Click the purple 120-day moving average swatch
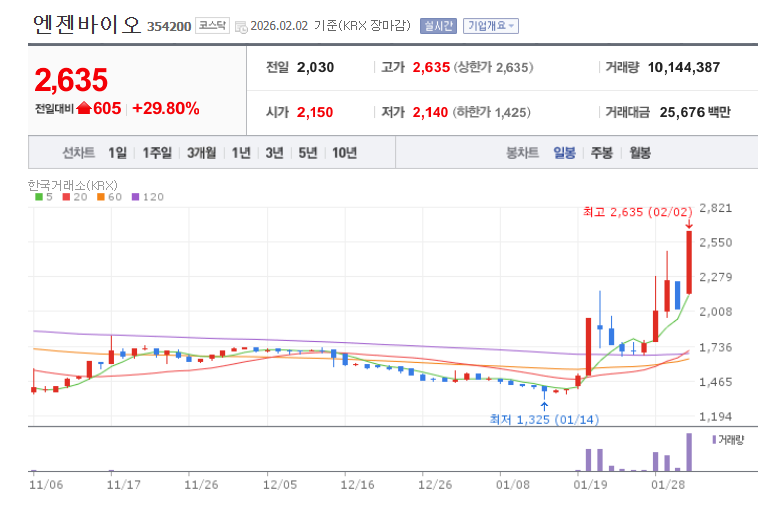 coord(135,197)
